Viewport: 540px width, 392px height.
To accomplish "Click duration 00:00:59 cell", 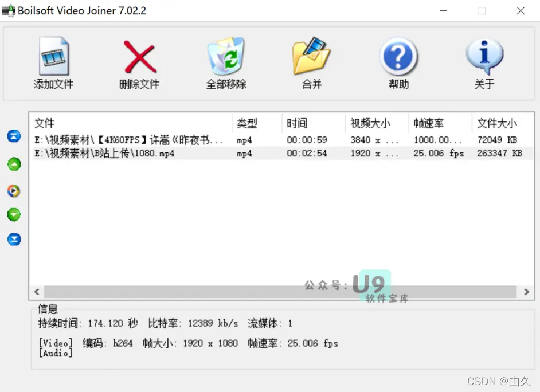I will click(x=307, y=140).
